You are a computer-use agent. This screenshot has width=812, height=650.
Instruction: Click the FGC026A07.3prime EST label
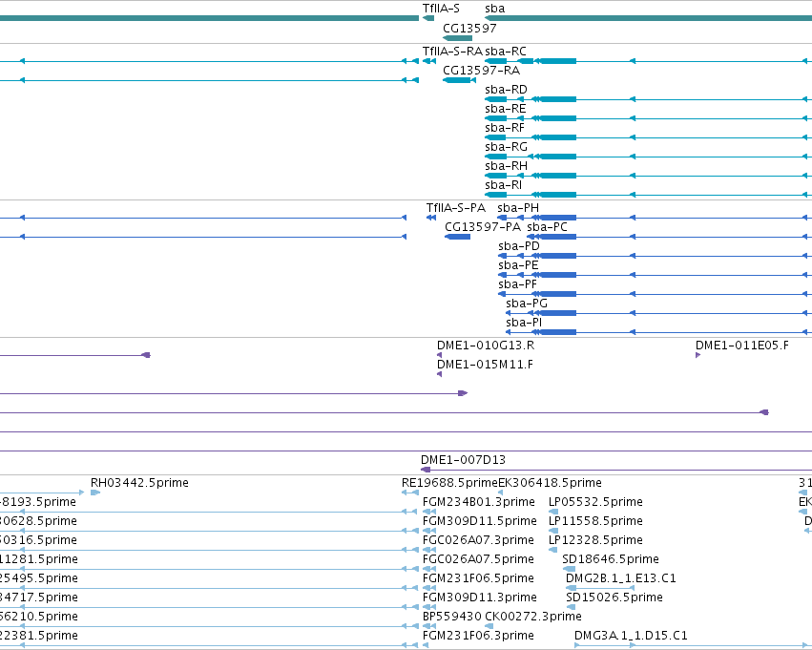[478, 541]
